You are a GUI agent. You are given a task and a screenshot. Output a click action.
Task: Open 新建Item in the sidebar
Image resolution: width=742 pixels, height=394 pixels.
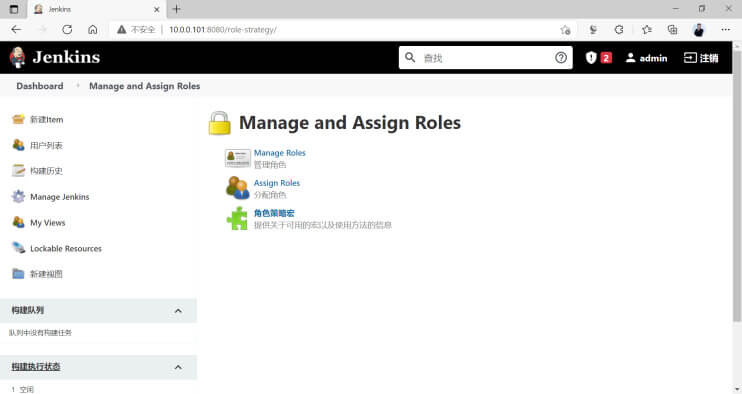46,120
